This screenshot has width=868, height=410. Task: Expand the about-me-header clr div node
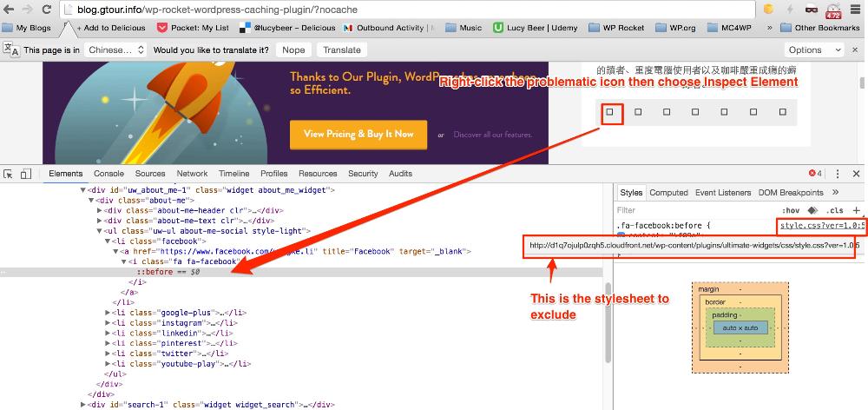[x=100, y=210]
